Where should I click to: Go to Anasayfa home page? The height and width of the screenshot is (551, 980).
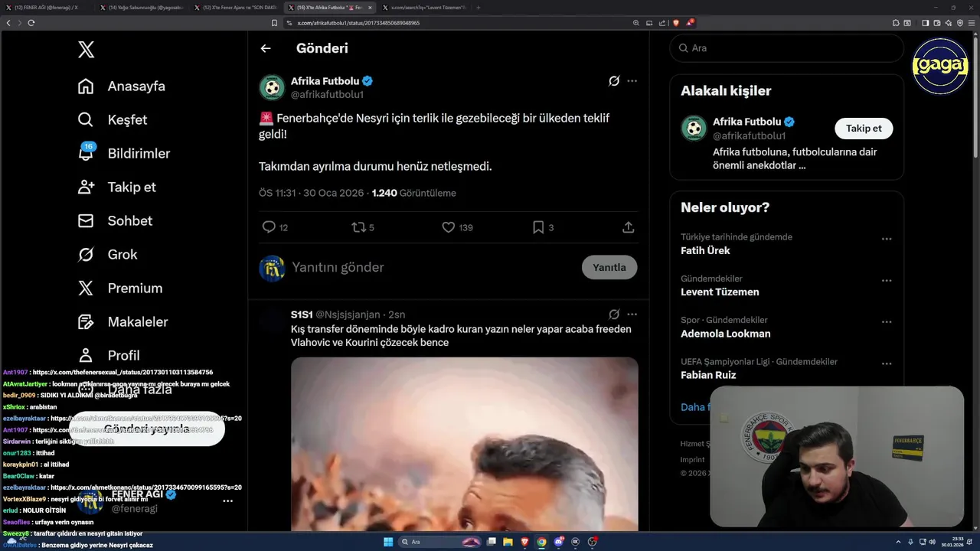pyautogui.click(x=122, y=86)
